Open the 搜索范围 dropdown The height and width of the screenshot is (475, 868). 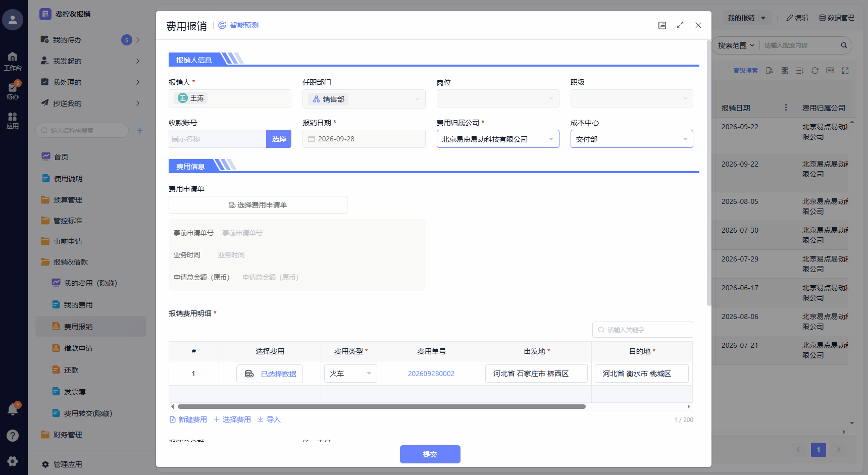[736, 45]
